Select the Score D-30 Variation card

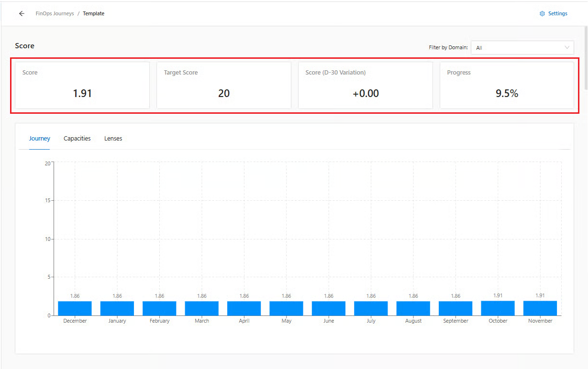coord(365,85)
